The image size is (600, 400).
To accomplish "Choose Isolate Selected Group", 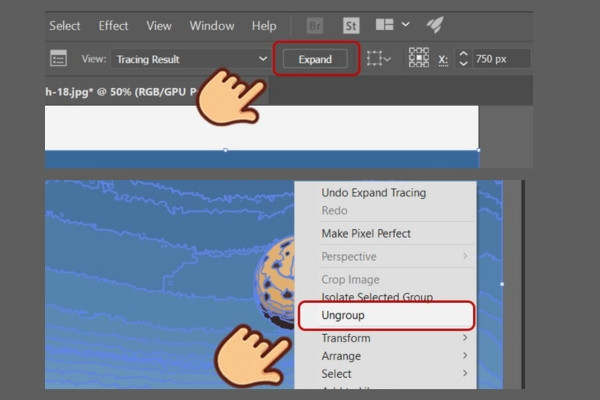I will pos(377,297).
